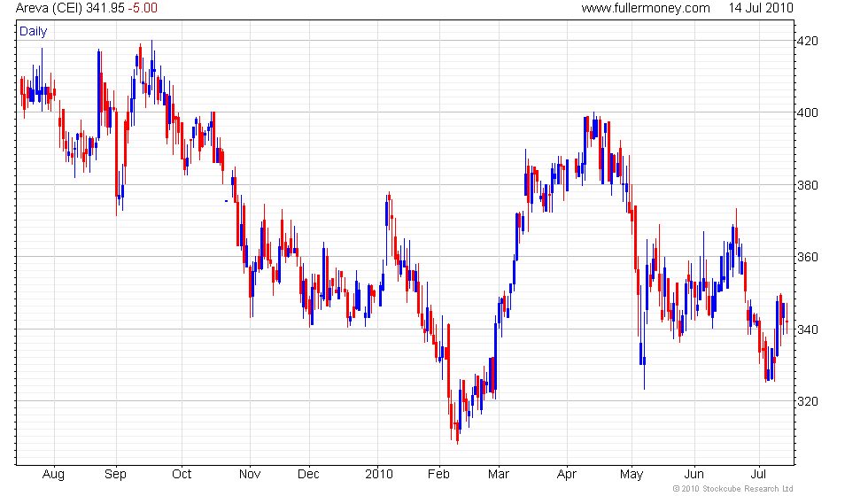Click the 360 price axis label

(807, 257)
